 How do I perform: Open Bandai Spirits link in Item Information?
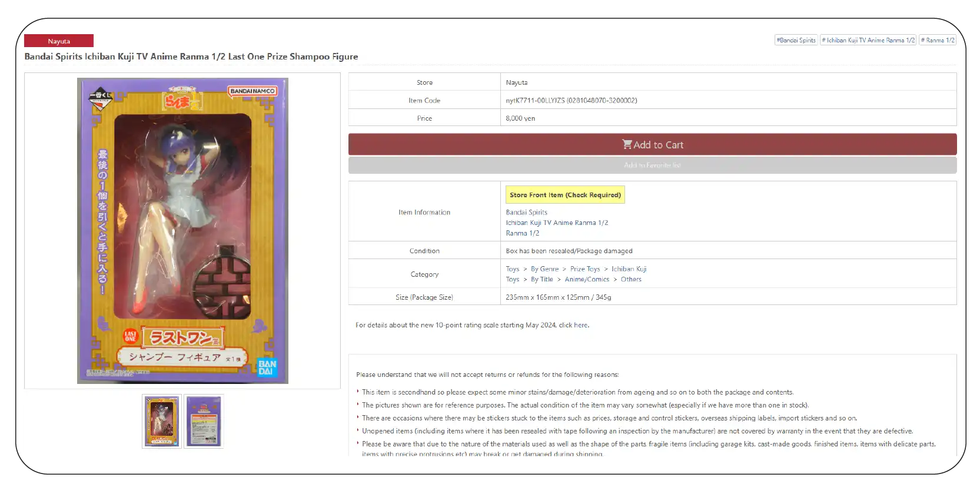click(526, 213)
